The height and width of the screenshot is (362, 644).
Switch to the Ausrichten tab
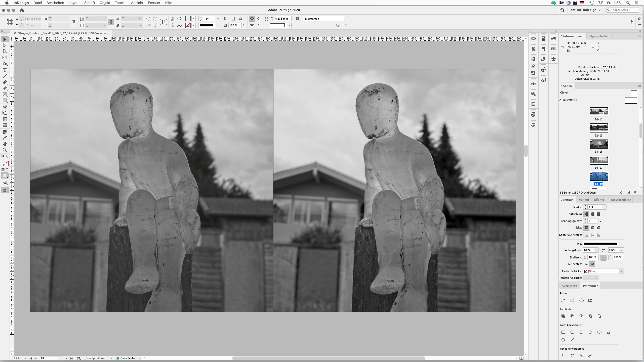point(569,286)
